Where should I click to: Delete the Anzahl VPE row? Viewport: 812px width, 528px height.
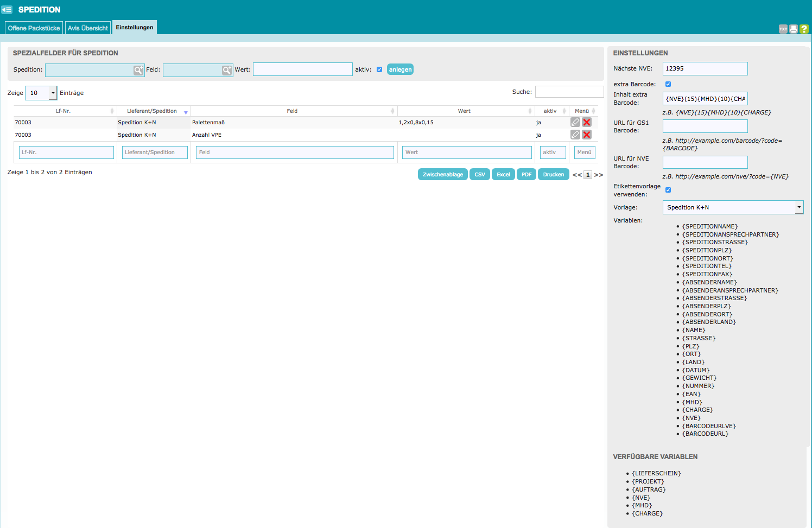[586, 135]
